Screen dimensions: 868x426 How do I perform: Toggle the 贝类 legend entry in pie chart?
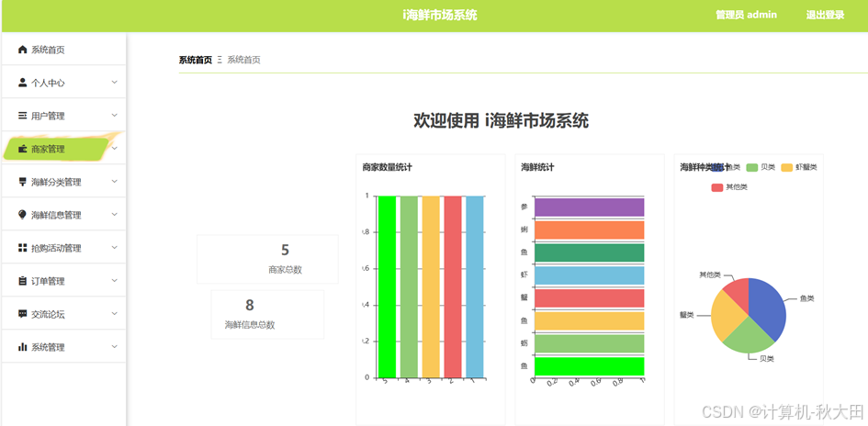tap(761, 167)
